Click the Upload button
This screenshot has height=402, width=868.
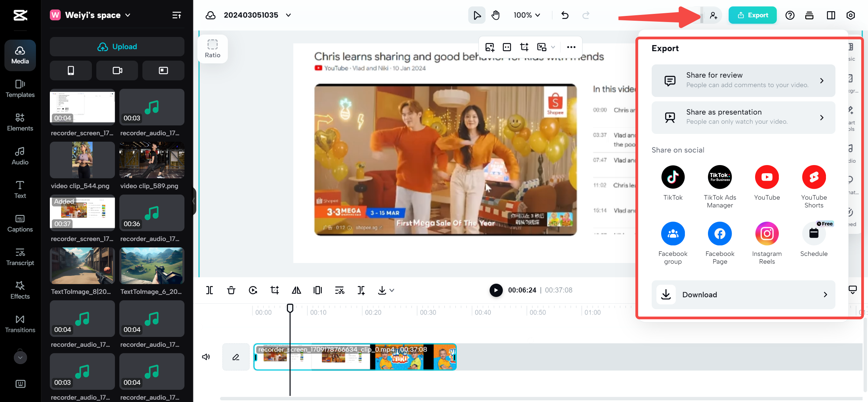117,46
